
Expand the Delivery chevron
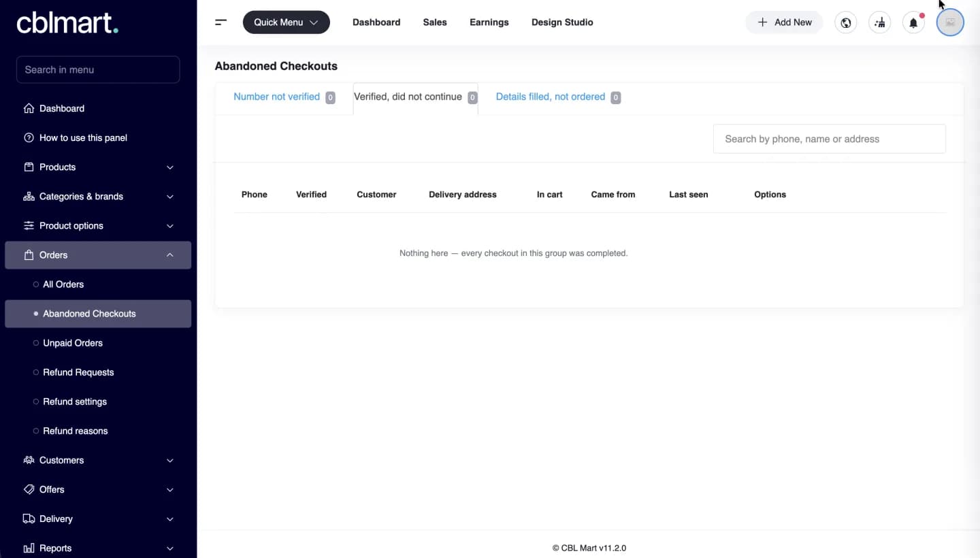[x=170, y=519]
